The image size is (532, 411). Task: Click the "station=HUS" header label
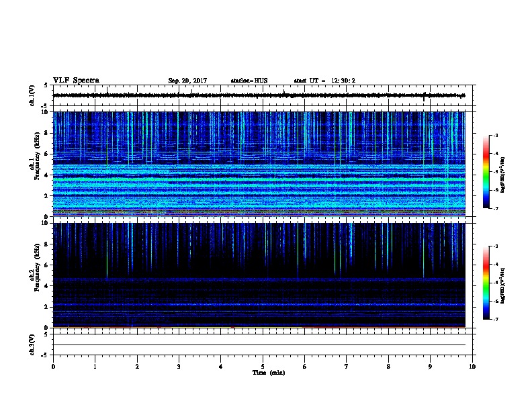(x=249, y=81)
